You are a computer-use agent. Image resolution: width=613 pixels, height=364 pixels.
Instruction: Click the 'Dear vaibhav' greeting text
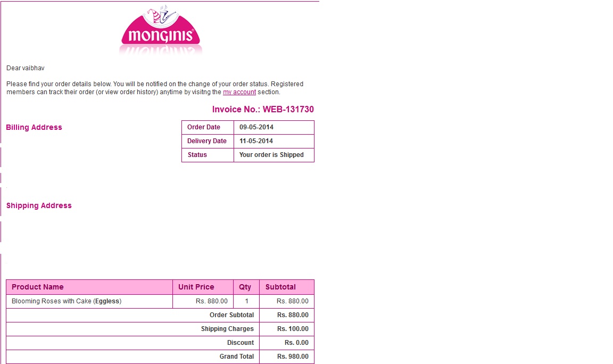coord(26,68)
